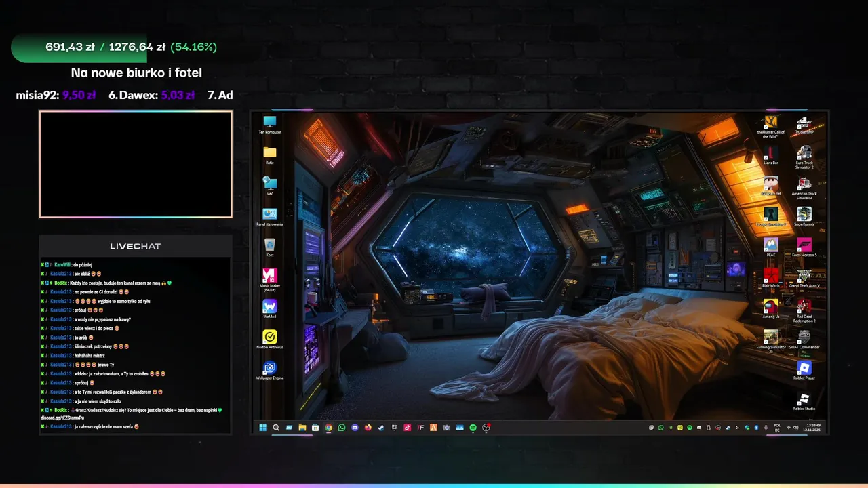Launch Forza Horizon 5 shortcut
Screen dimensions: 868x488
[x=804, y=247]
